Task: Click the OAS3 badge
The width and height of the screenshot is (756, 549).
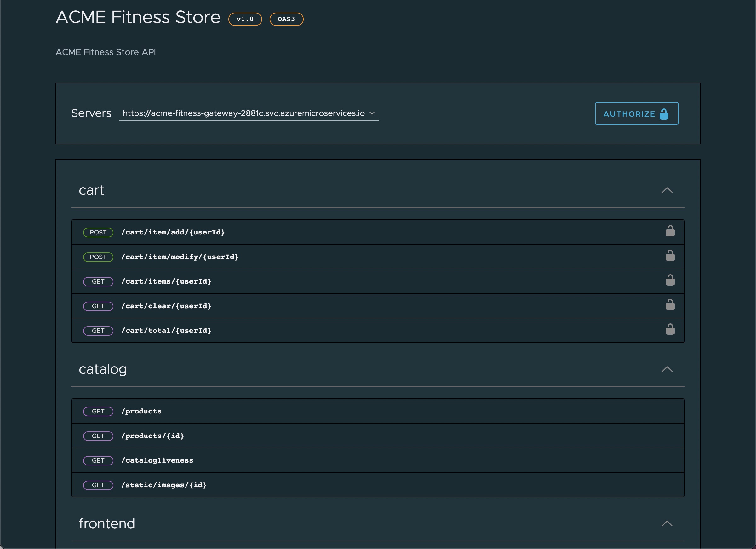Action: pyautogui.click(x=286, y=19)
